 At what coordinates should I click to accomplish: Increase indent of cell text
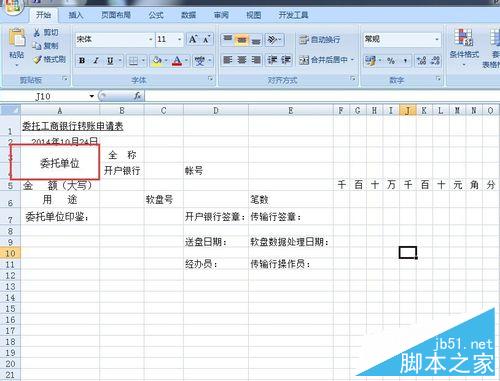click(x=286, y=60)
